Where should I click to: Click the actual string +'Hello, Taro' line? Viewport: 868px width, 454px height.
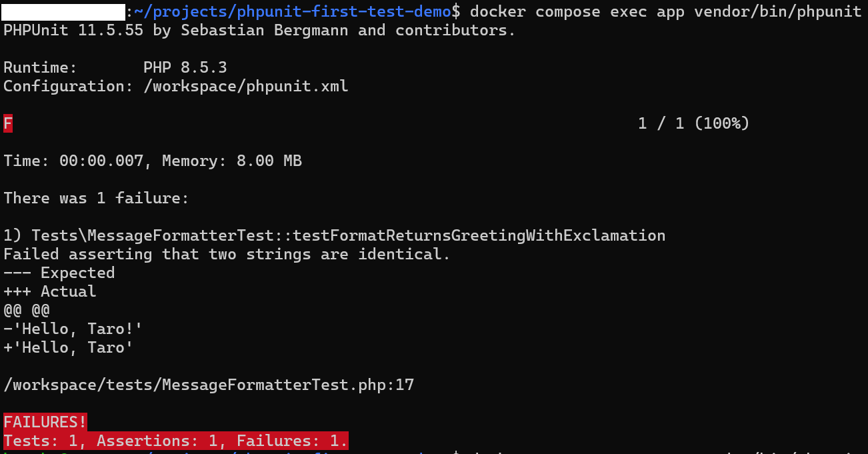[x=69, y=347]
